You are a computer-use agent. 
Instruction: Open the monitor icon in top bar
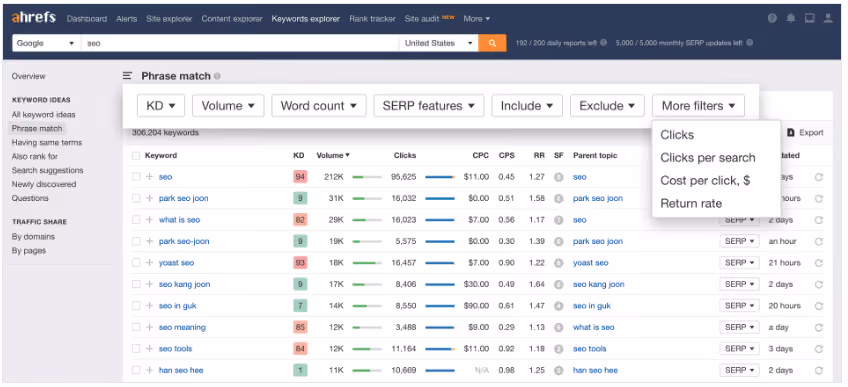(x=810, y=18)
